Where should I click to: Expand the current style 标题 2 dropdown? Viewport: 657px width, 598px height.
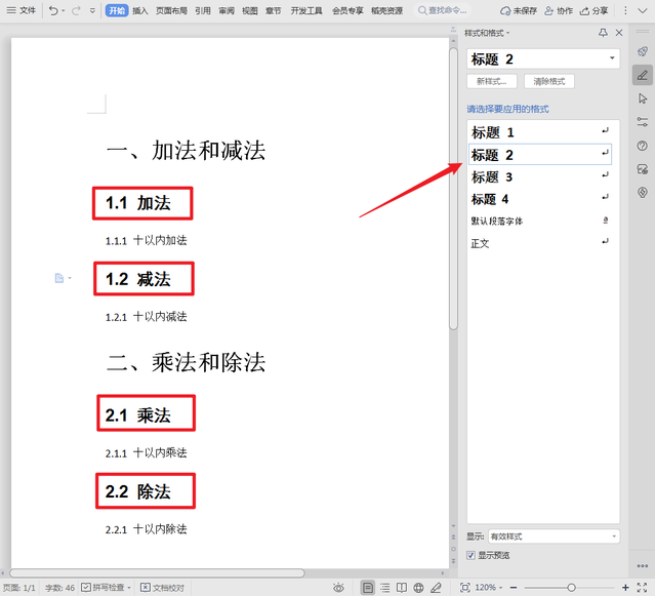pyautogui.click(x=613, y=59)
